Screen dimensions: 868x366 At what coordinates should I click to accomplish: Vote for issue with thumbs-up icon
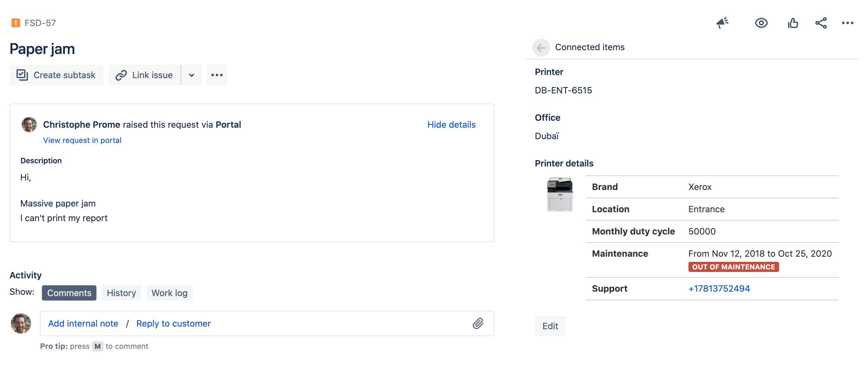(x=792, y=23)
